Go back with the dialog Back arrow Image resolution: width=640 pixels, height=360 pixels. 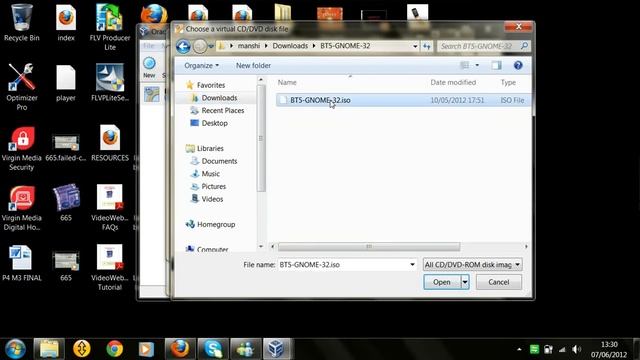click(x=183, y=46)
